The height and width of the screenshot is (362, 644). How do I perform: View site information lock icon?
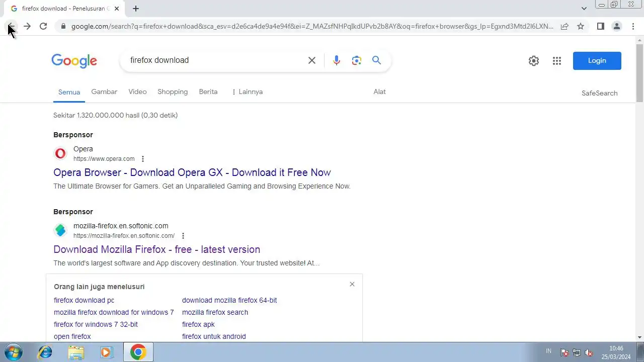point(63,26)
